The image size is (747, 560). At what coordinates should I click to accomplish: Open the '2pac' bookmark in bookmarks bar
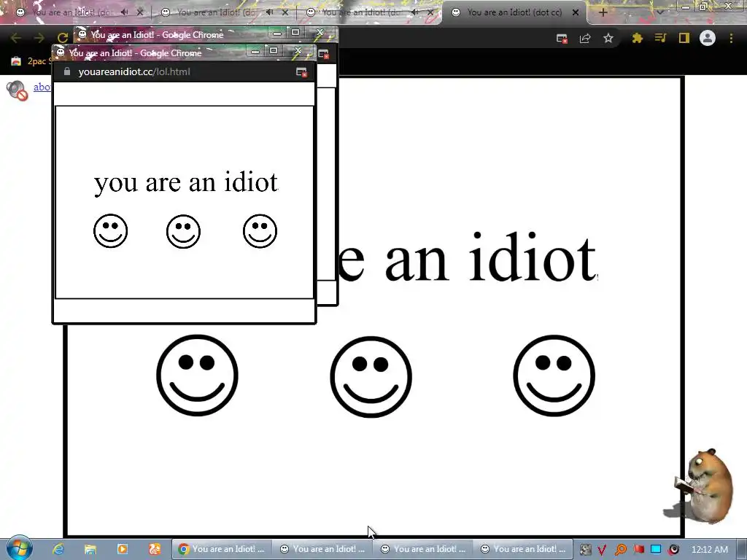[x=31, y=61]
